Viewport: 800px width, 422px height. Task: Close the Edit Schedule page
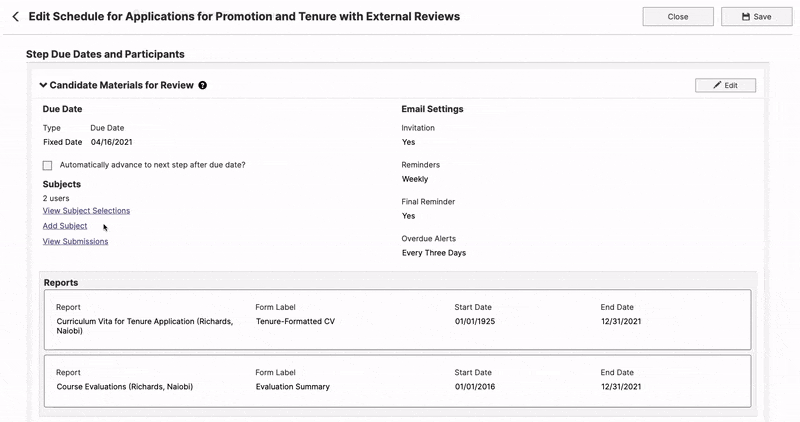(678, 17)
